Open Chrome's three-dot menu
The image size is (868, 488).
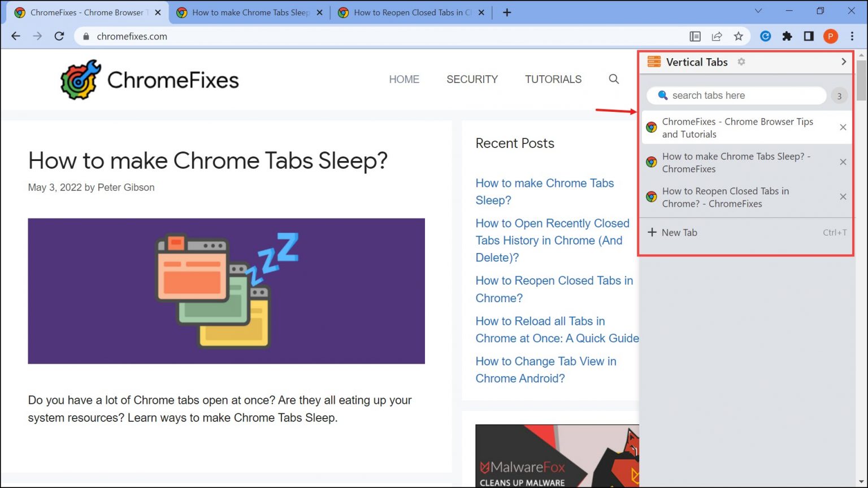click(x=853, y=36)
